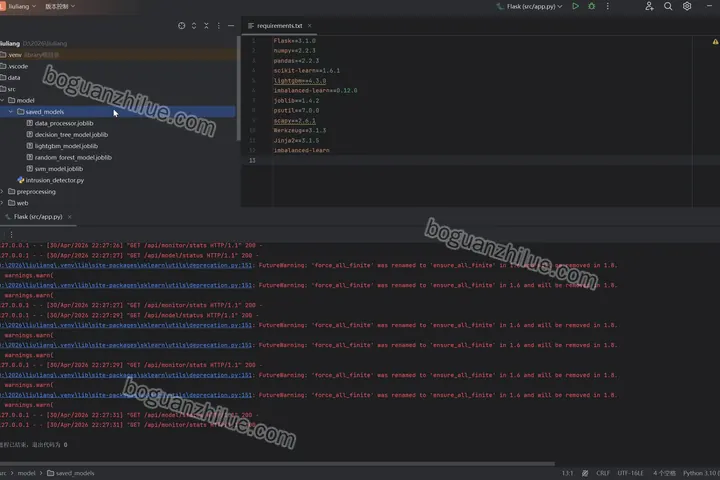Place the cursor on empty line 13 in the editor
The height and width of the screenshot is (480, 720).
click(x=482, y=160)
